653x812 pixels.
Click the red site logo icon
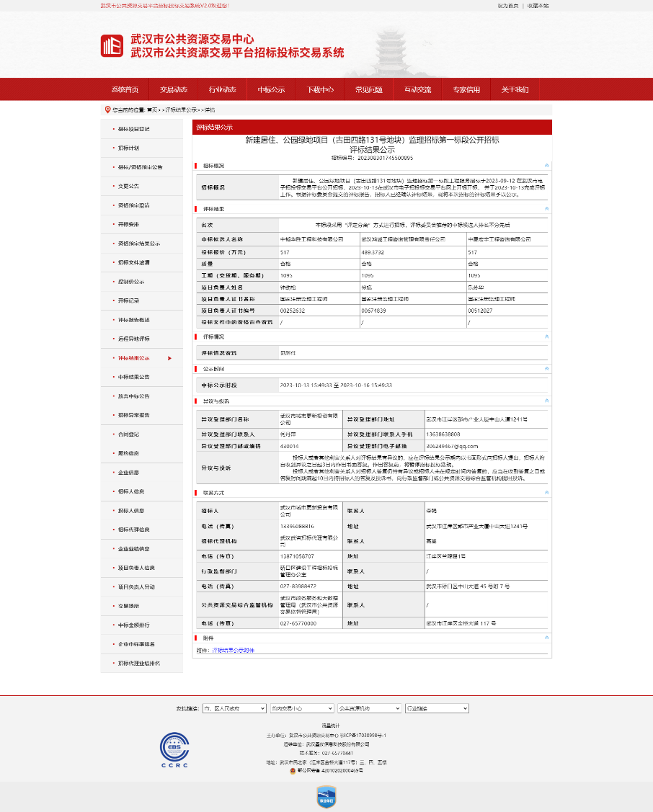pos(112,46)
